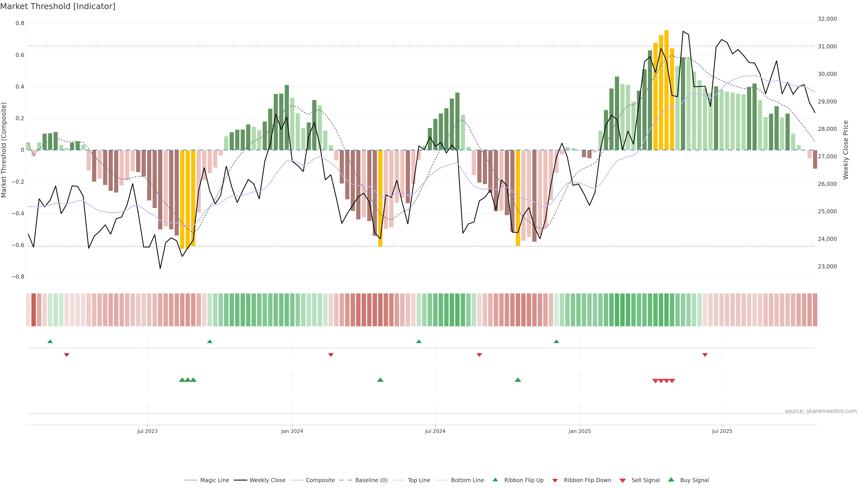868x488 pixels.
Task: Click the Sell Signal legend triangle icon
Action: (623, 480)
